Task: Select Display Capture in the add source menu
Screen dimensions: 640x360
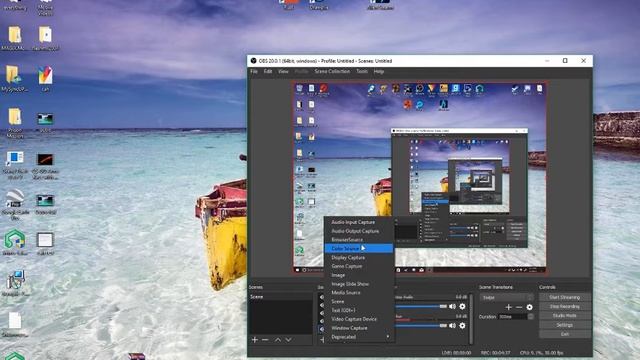Action: point(359,258)
